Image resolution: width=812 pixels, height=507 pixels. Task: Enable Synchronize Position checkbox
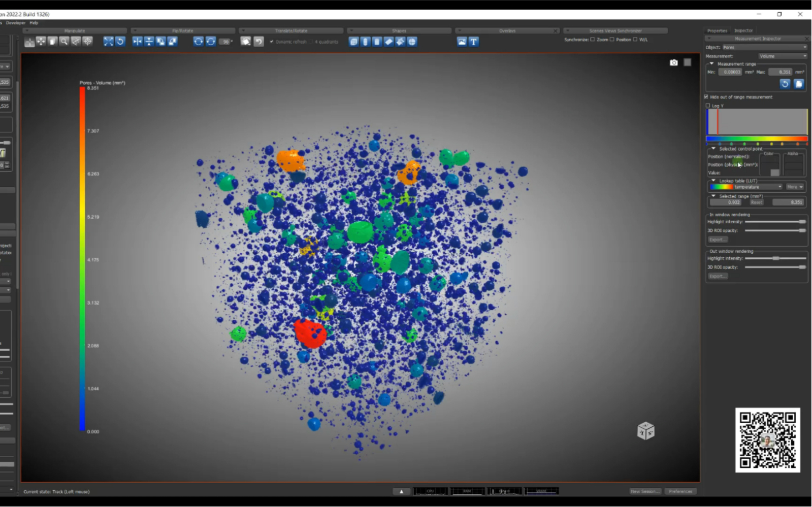tap(611, 40)
